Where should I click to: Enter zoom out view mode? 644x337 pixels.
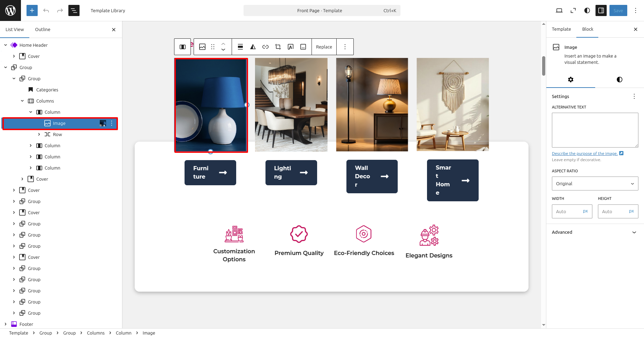point(573,10)
